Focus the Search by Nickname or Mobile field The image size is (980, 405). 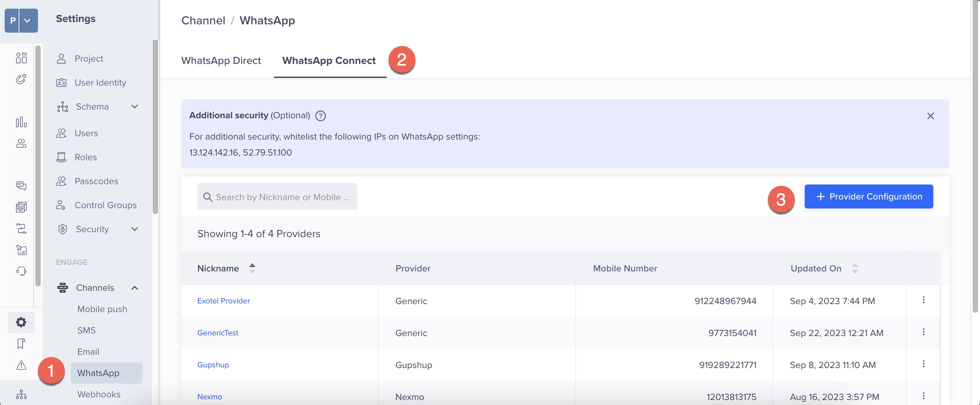pyautogui.click(x=282, y=197)
